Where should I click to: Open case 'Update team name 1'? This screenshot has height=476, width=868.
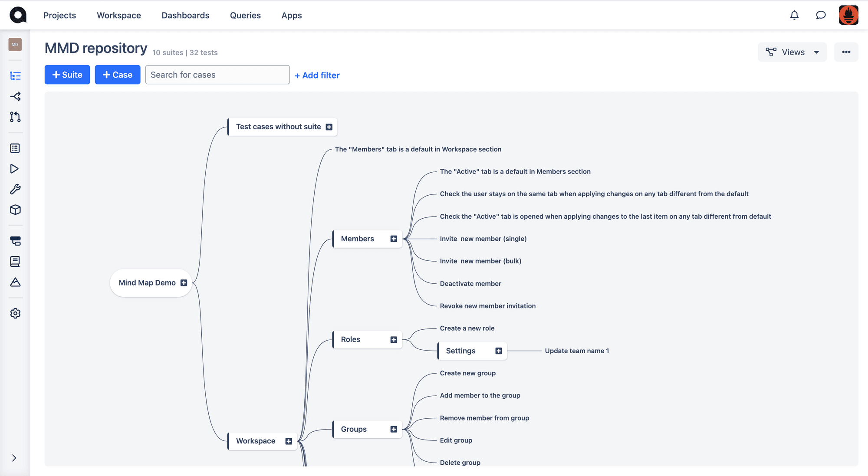pyautogui.click(x=577, y=351)
